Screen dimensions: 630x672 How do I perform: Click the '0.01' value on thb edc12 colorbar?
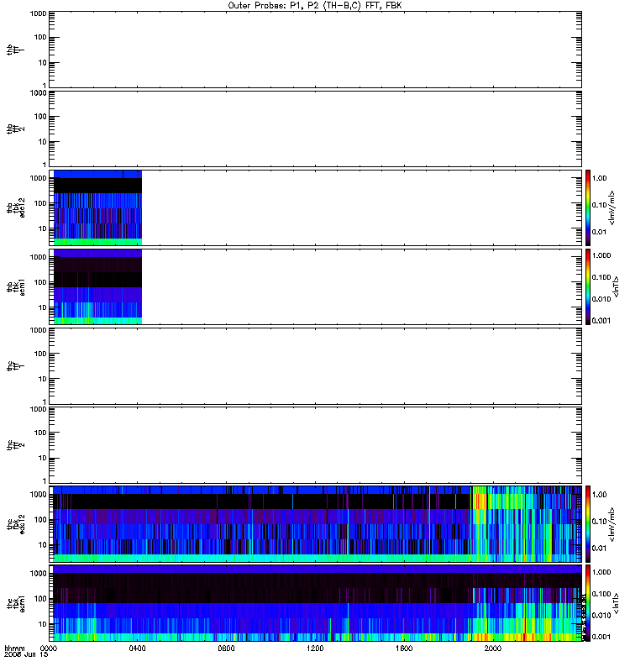click(x=599, y=232)
